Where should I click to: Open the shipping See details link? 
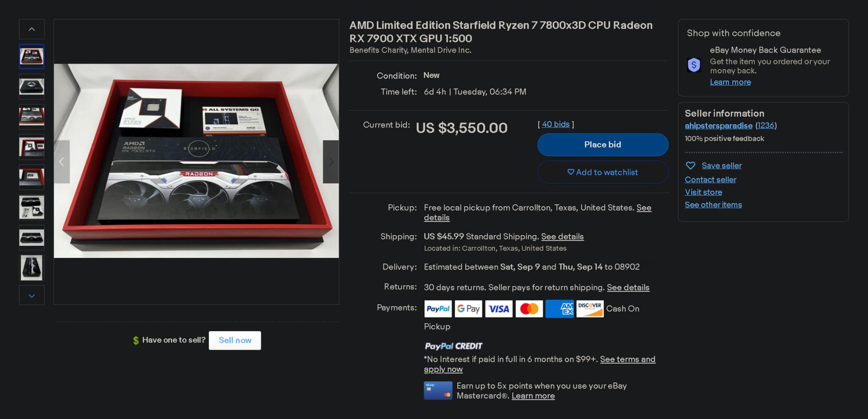(562, 236)
